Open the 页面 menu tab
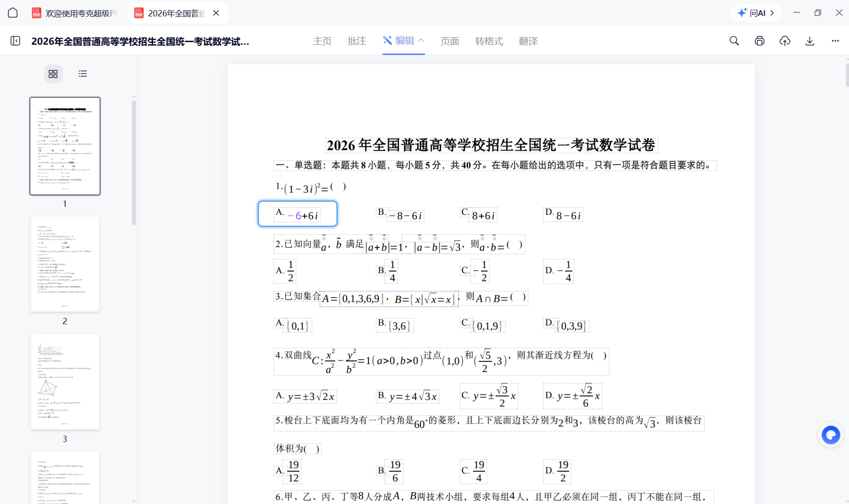The width and height of the screenshot is (849, 504). 450,41
